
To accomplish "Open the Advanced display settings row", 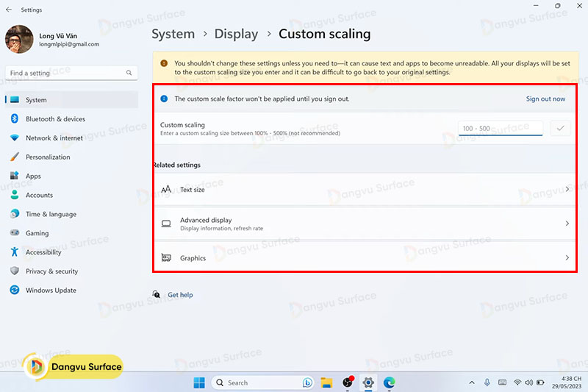I will click(x=365, y=224).
